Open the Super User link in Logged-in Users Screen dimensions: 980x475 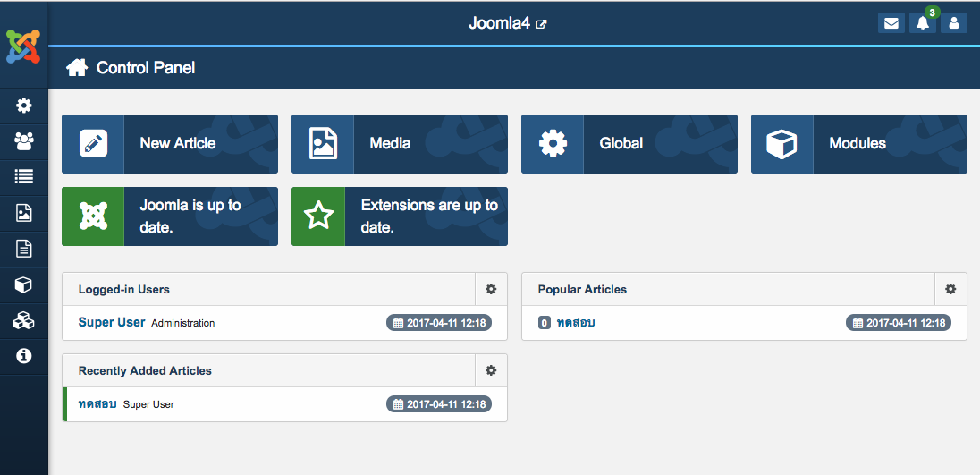tap(112, 323)
